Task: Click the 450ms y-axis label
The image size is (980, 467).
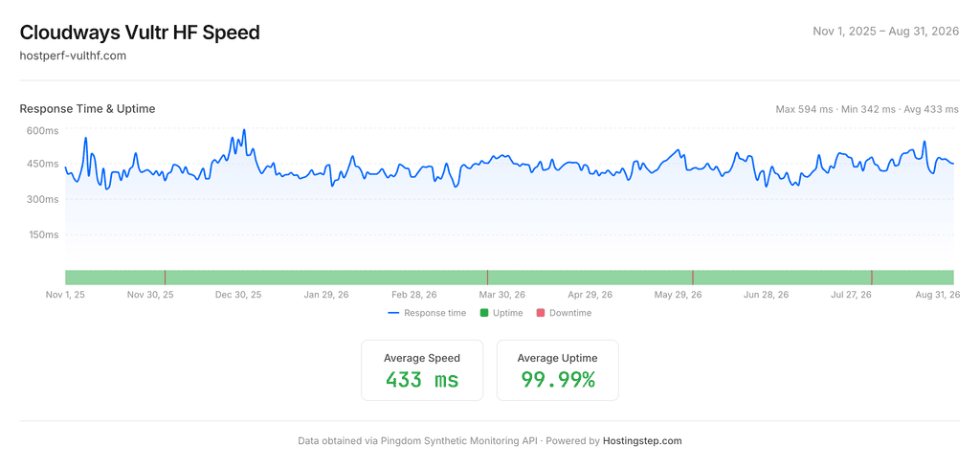Action: [42, 164]
